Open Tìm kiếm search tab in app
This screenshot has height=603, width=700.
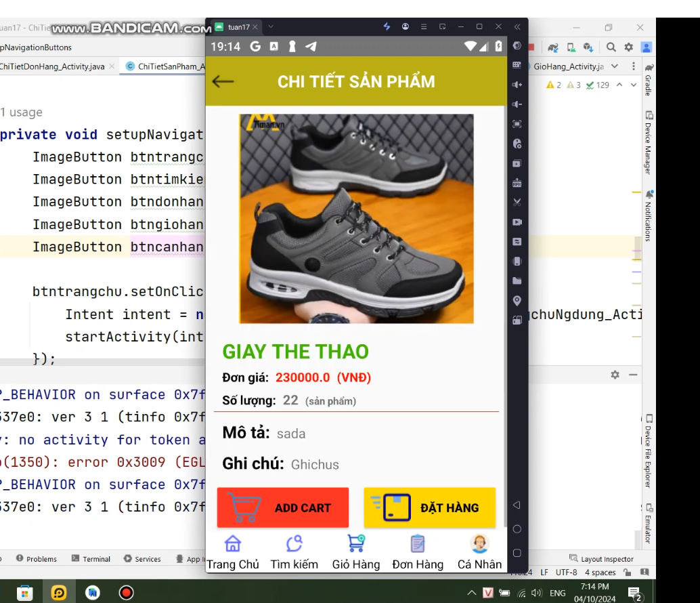[x=294, y=553]
